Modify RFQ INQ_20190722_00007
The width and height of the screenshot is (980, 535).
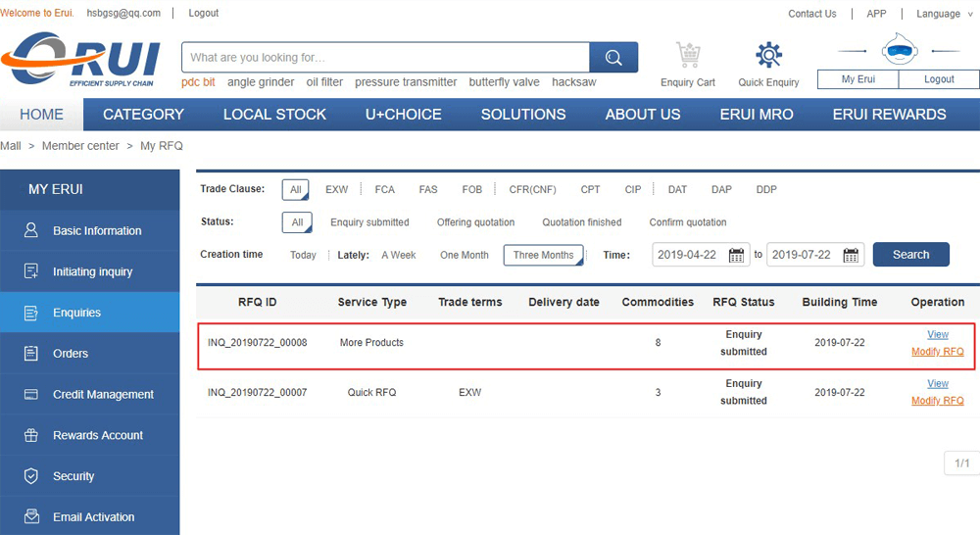[938, 401]
